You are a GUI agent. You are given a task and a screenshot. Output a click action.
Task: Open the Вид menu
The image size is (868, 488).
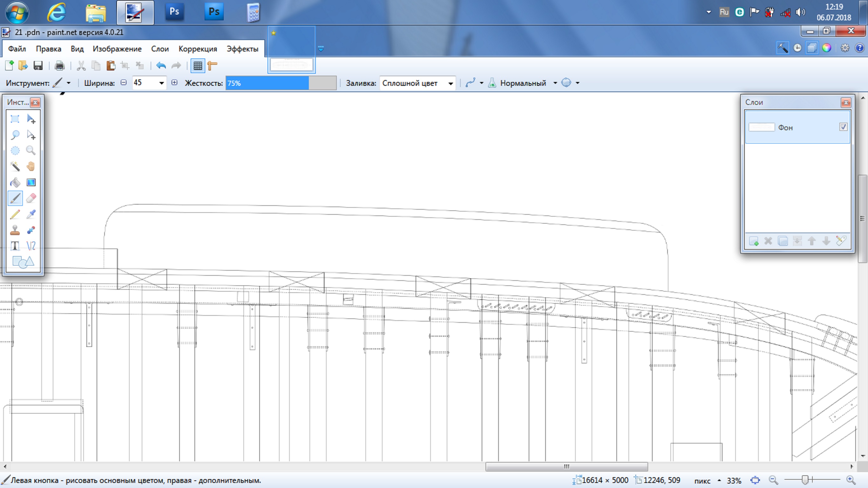(77, 49)
